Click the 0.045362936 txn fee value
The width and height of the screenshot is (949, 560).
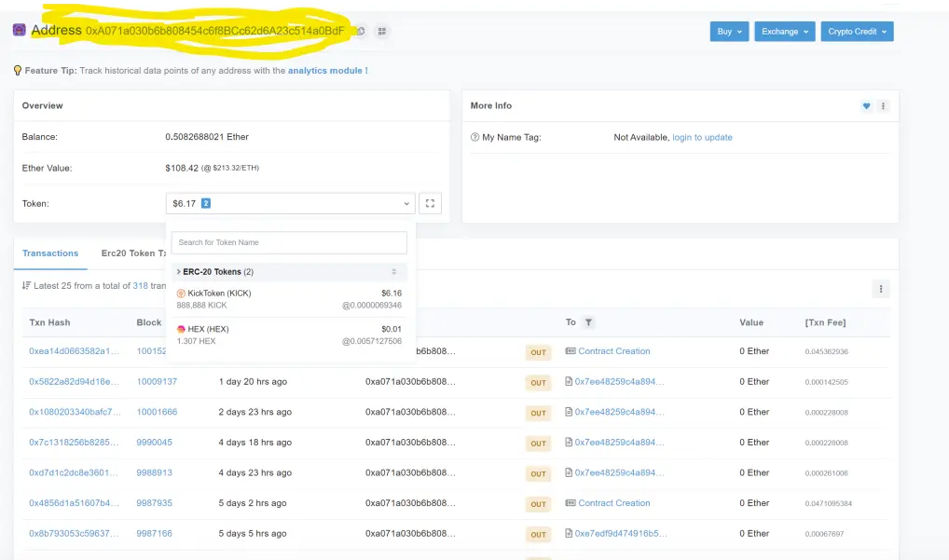(x=826, y=351)
